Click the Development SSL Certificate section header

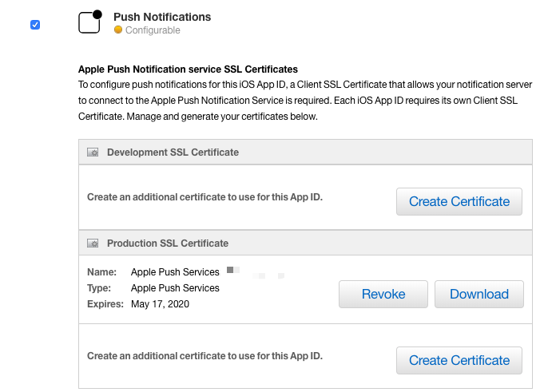click(173, 152)
